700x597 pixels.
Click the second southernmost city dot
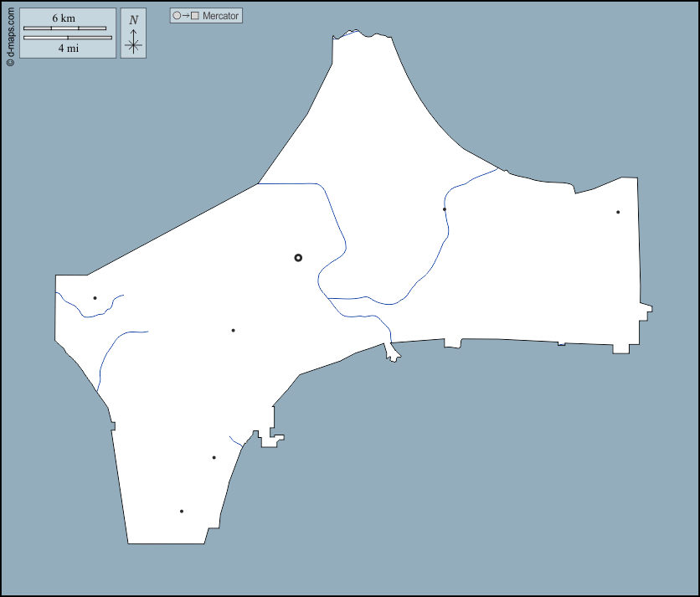point(214,458)
